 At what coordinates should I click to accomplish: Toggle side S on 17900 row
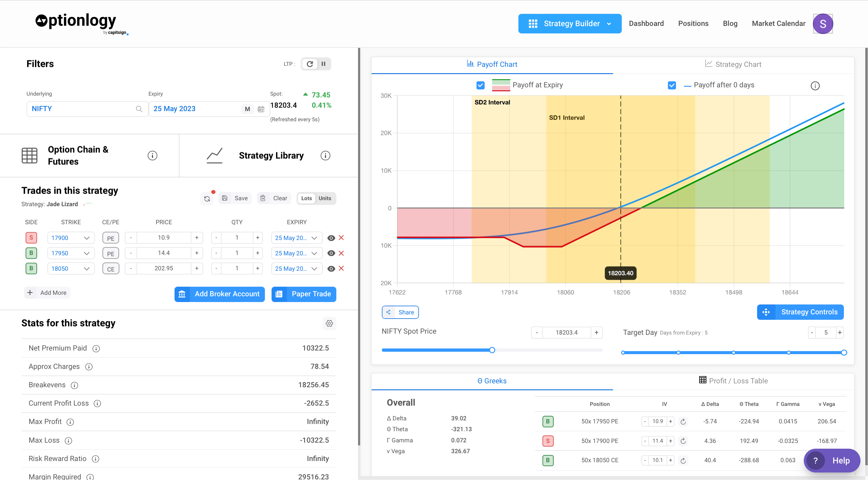31,238
